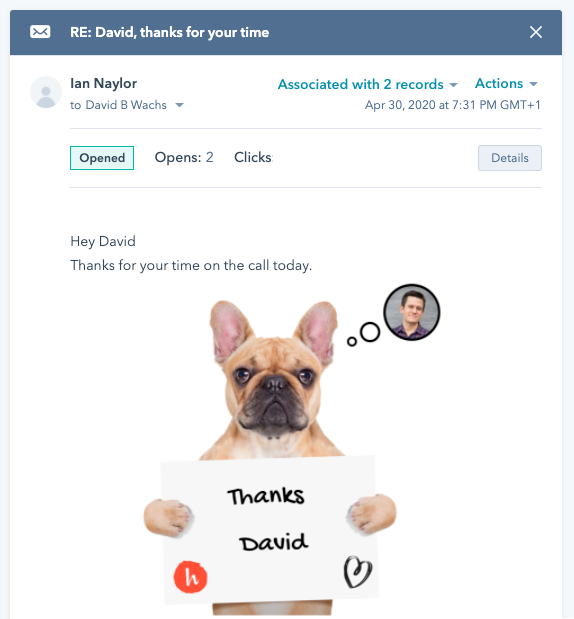This screenshot has height=619, width=574.
Task: Close the email panel with X
Action: pyautogui.click(x=536, y=32)
